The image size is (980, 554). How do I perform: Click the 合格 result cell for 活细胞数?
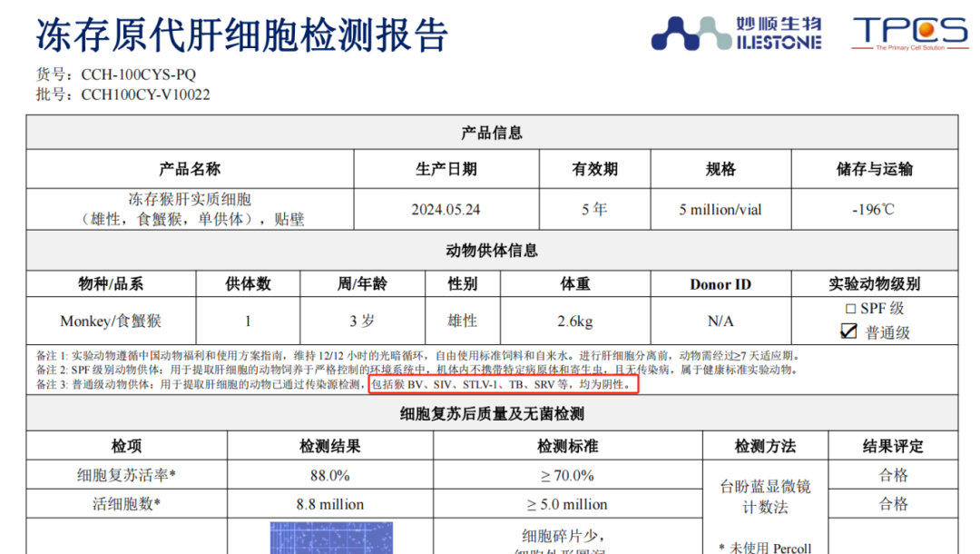coord(894,504)
